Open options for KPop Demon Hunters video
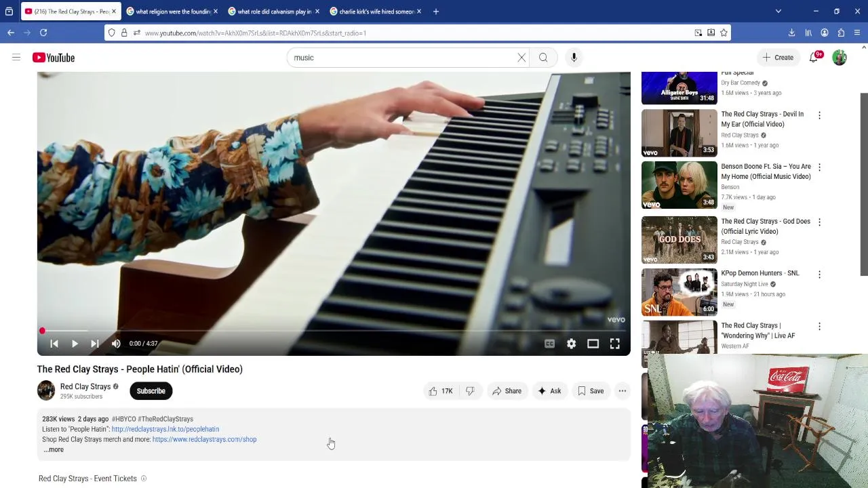Image resolution: width=868 pixels, height=488 pixels. 819,274
